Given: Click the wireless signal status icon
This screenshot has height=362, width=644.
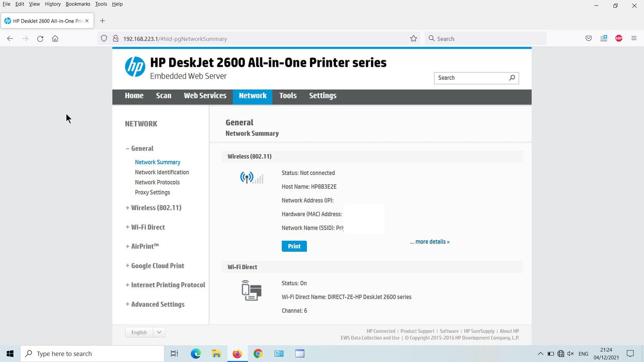Looking at the screenshot, I should click(252, 177).
